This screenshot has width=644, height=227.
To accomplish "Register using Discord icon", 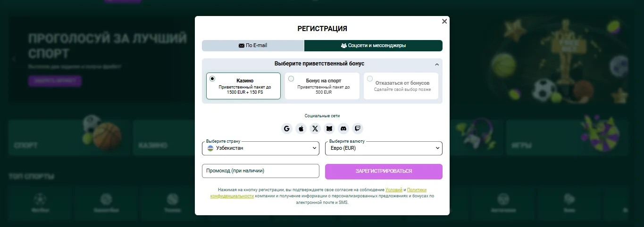I will pos(343,129).
